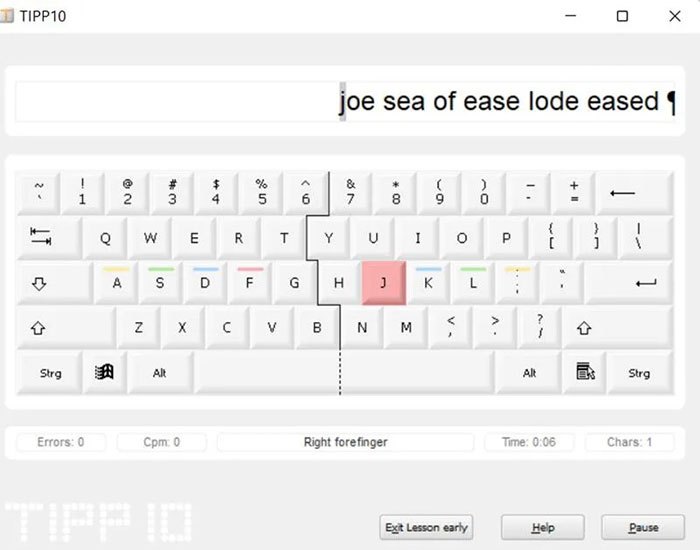The image size is (700, 550).
Task: Click the left Strg key
Action: pos(49,372)
